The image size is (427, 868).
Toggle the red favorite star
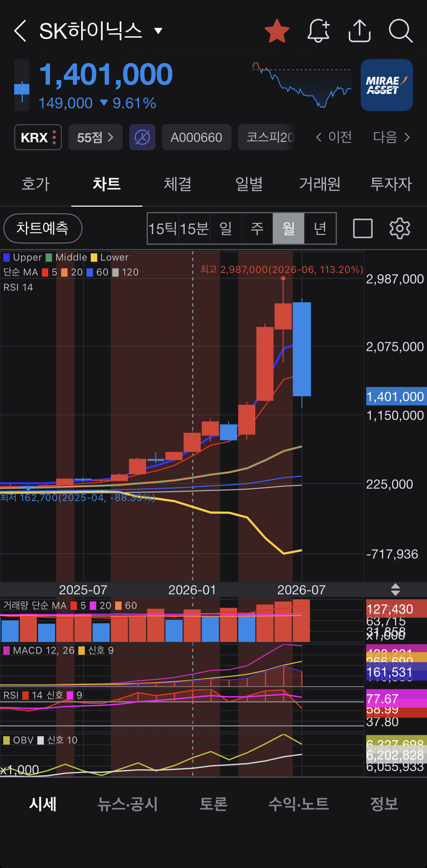[x=277, y=31]
